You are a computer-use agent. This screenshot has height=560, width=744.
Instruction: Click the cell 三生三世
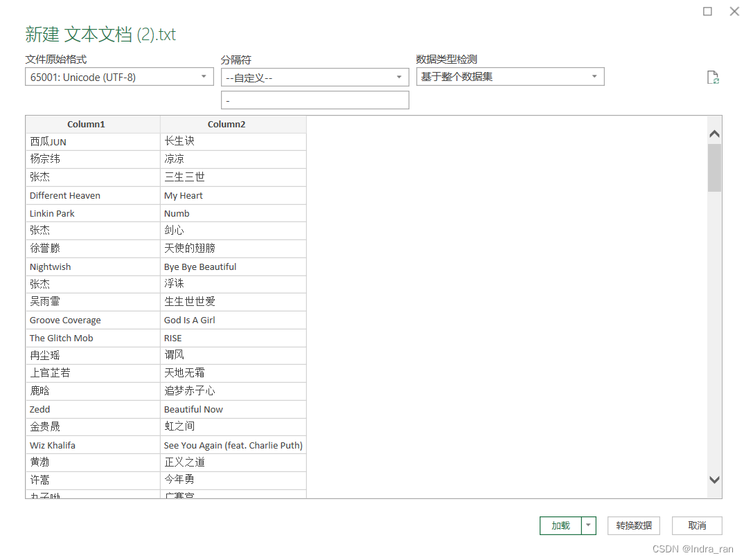point(233,177)
